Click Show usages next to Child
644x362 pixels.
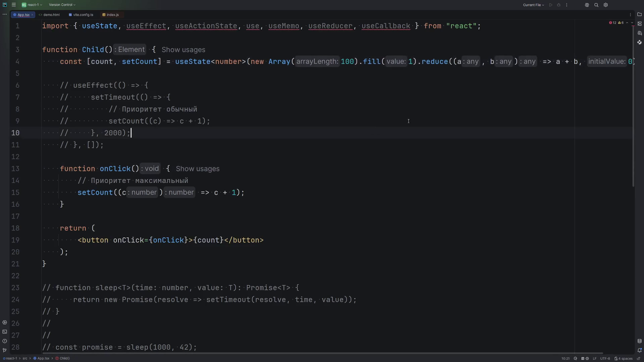pos(183,50)
